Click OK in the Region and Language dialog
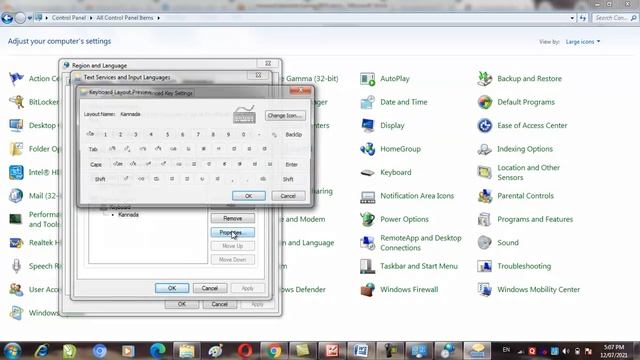640x360 pixels. 182,304
